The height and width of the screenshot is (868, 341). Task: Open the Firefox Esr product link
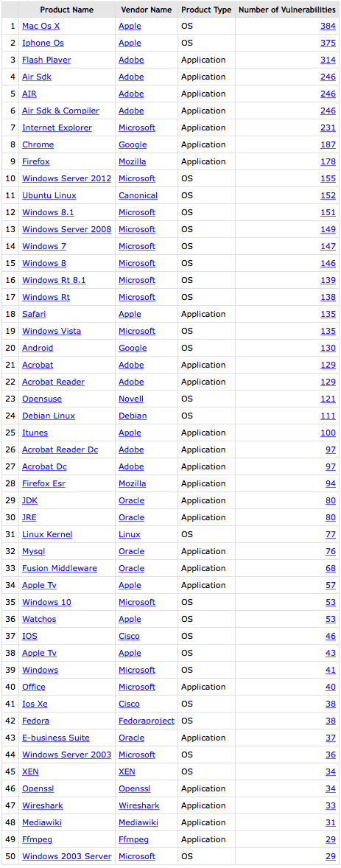[43, 483]
